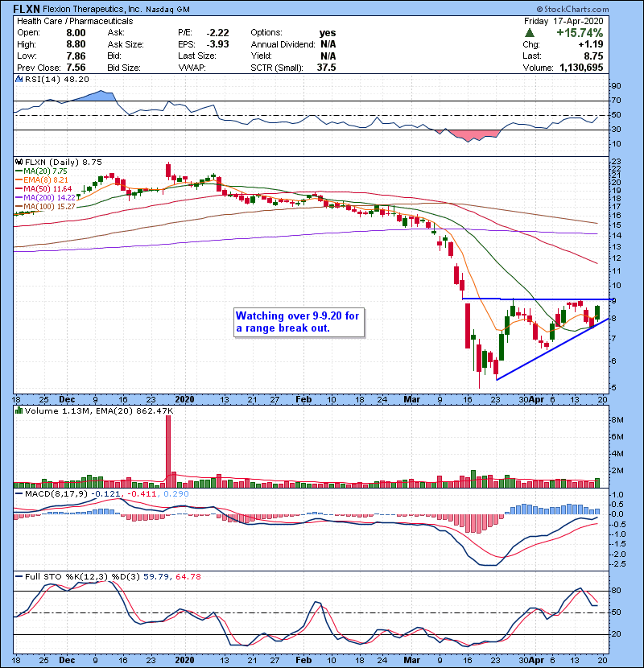
Task: Click the EPS -3.93 value
Action: (218, 44)
